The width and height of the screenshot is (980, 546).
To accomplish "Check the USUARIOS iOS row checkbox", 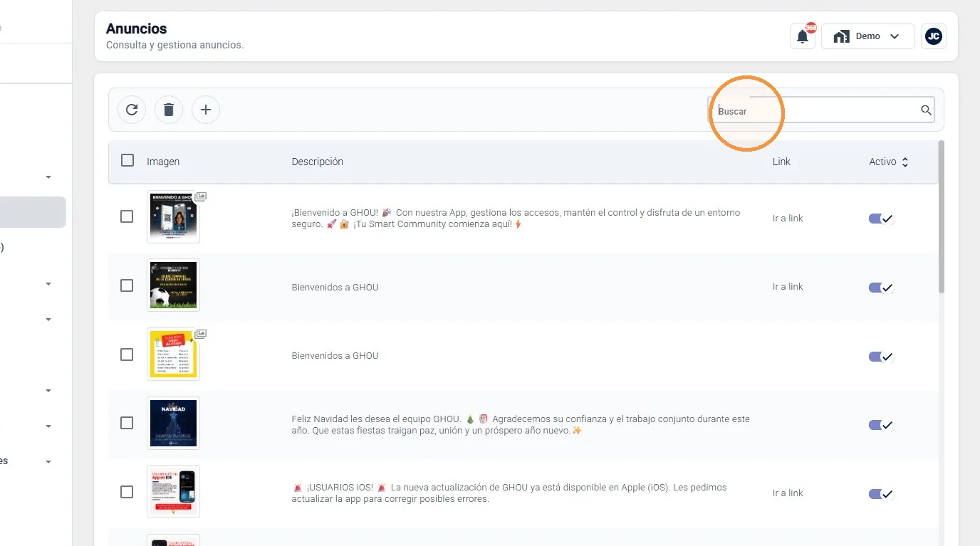I will click(127, 492).
